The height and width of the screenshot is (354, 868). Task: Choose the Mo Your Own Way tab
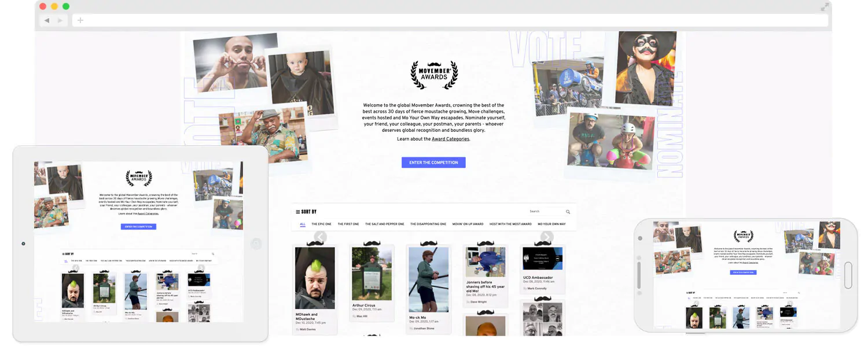(x=551, y=224)
